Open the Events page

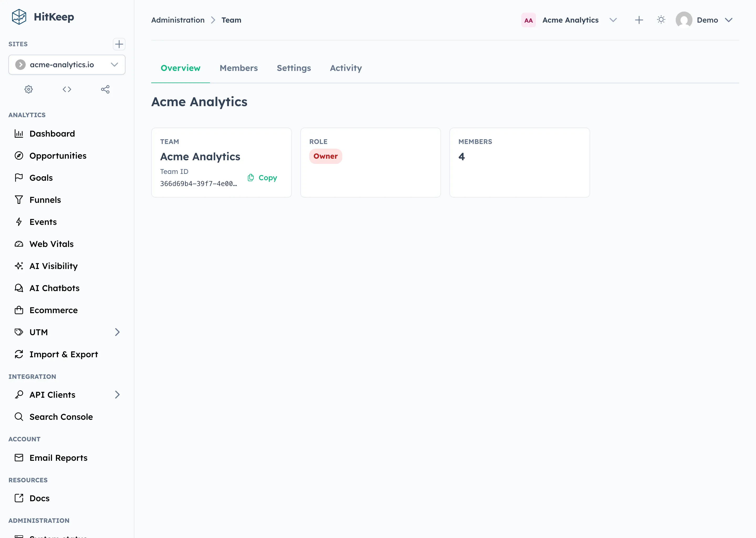[x=67, y=222]
